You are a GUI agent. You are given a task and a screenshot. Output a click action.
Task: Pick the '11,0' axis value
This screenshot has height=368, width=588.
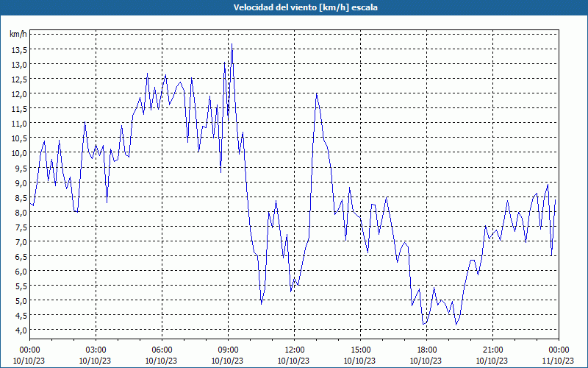[20, 123]
